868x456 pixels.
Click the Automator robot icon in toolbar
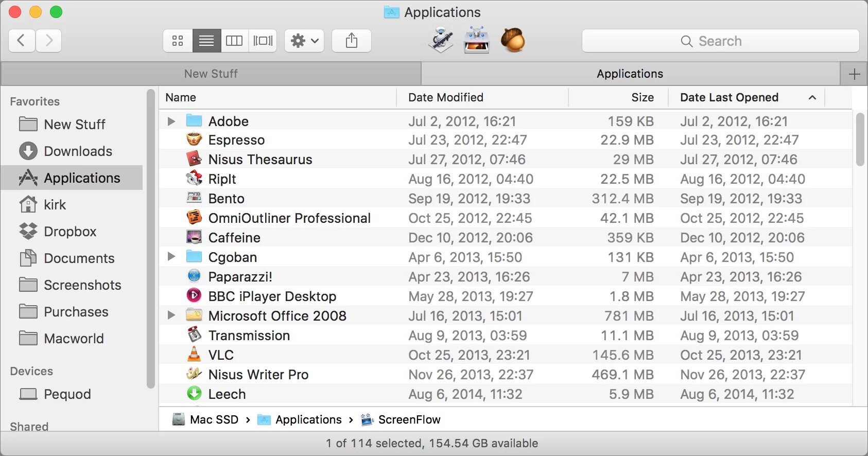click(441, 40)
